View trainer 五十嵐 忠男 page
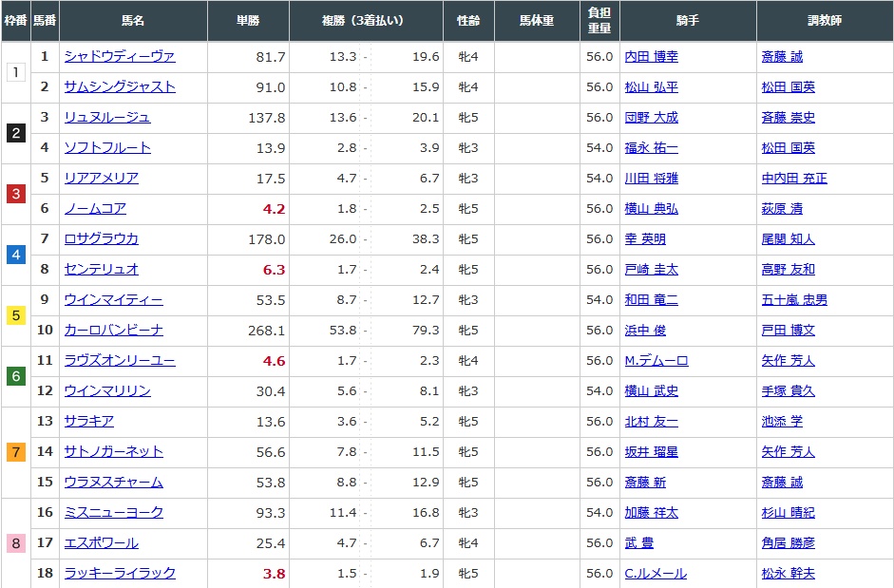The image size is (894, 588). [794, 300]
